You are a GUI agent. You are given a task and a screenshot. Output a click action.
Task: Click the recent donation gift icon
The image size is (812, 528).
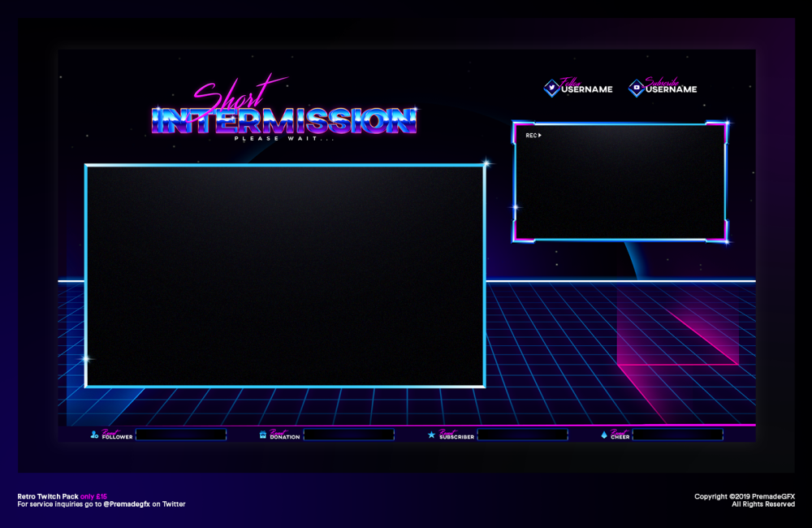262,435
